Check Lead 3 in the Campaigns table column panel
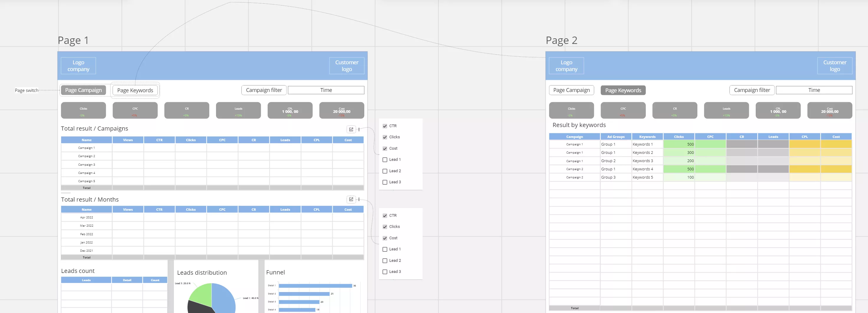 coord(385,182)
